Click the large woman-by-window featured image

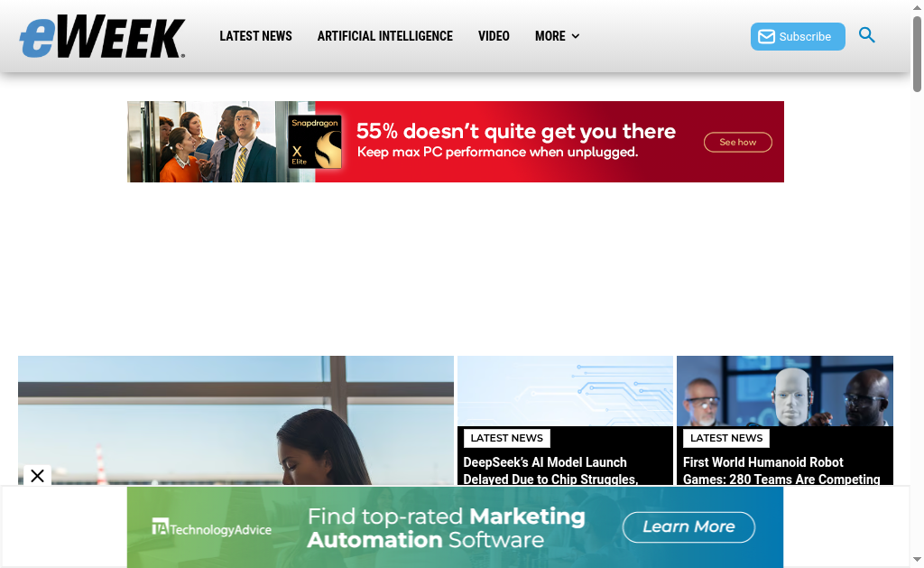(236, 420)
